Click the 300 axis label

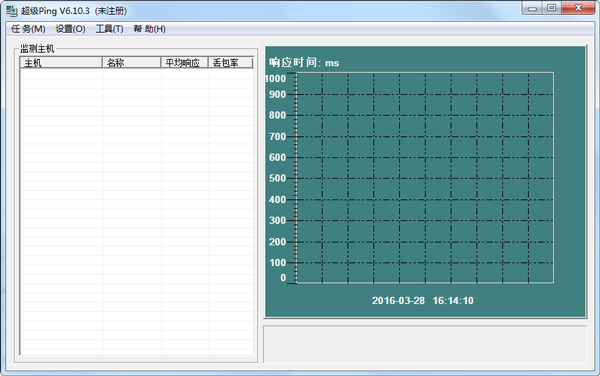(x=277, y=221)
